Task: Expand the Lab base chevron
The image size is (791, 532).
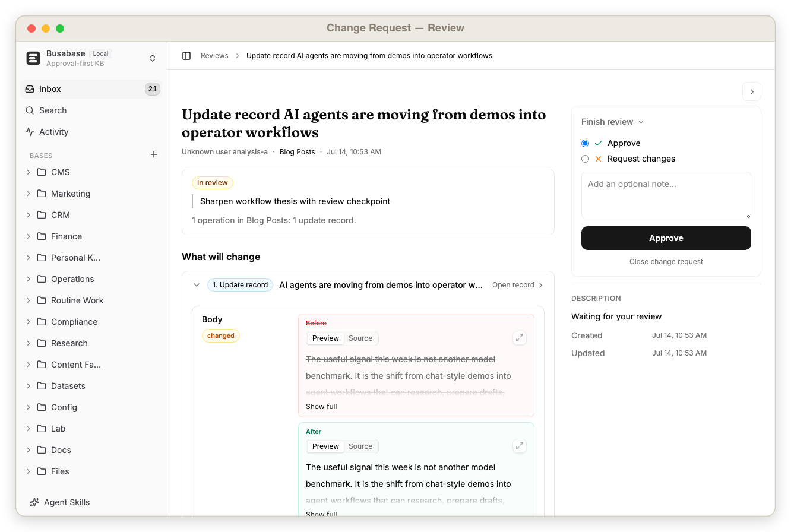Action: pyautogui.click(x=29, y=429)
